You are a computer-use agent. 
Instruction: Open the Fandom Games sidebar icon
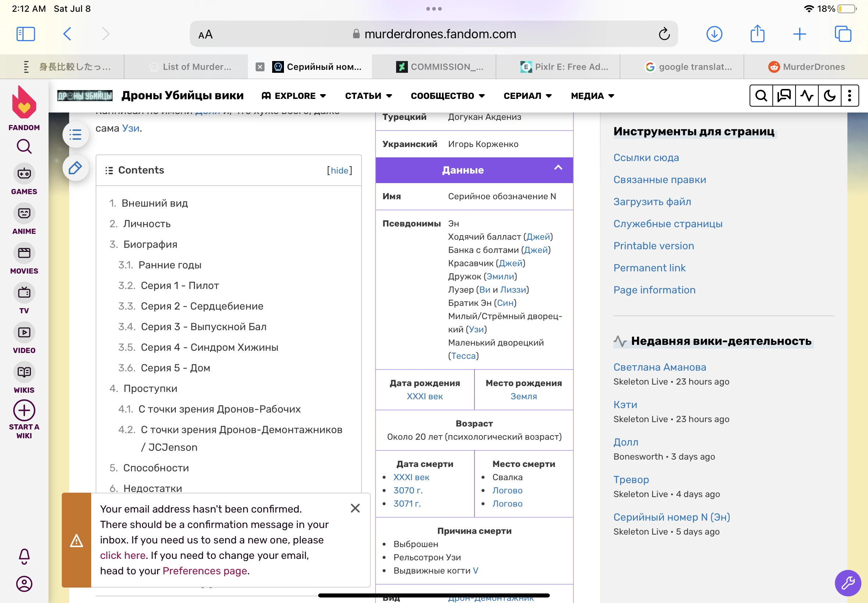[24, 174]
